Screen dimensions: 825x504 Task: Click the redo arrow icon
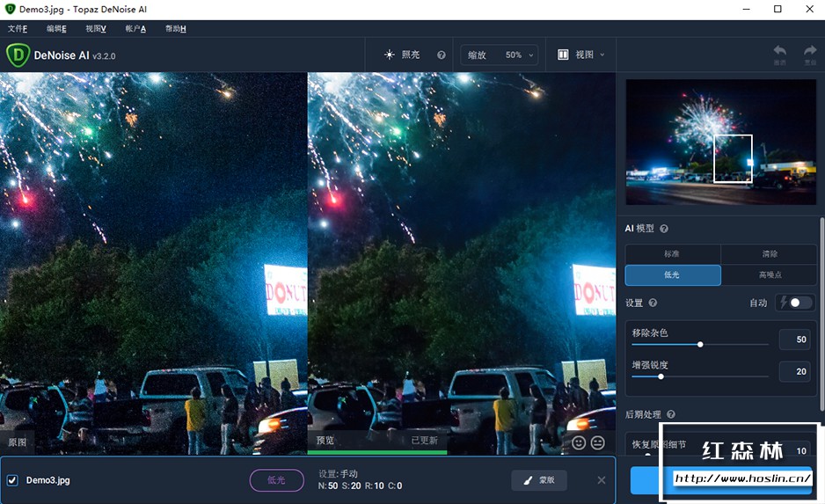pyautogui.click(x=810, y=51)
